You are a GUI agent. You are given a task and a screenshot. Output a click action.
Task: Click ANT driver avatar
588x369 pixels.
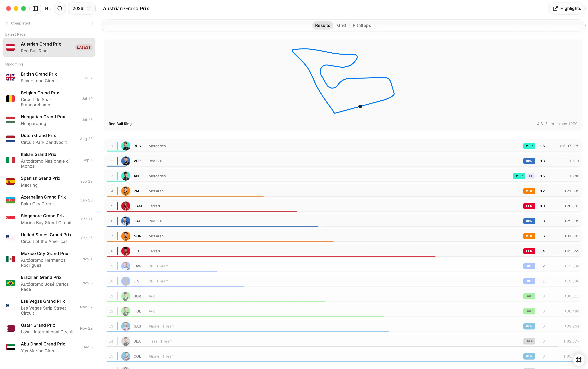point(126,176)
